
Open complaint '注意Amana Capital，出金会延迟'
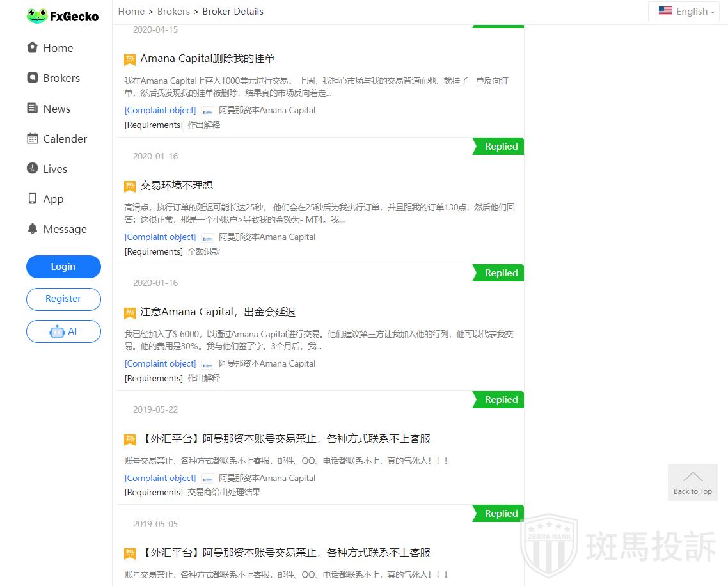coord(218,312)
